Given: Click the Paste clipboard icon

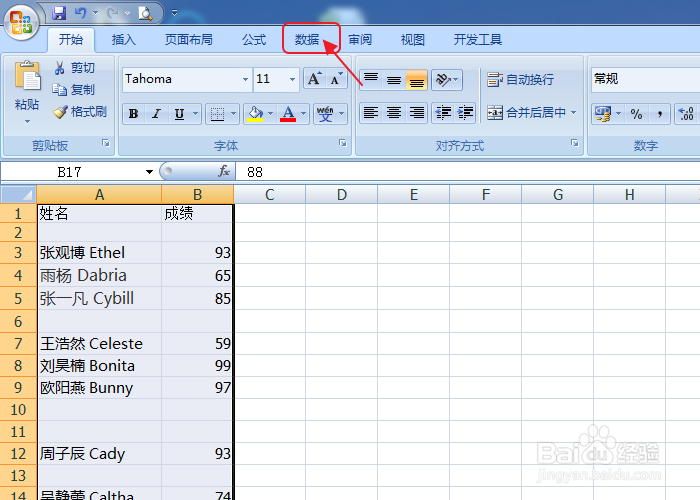Looking at the screenshot, I should 27,75.
